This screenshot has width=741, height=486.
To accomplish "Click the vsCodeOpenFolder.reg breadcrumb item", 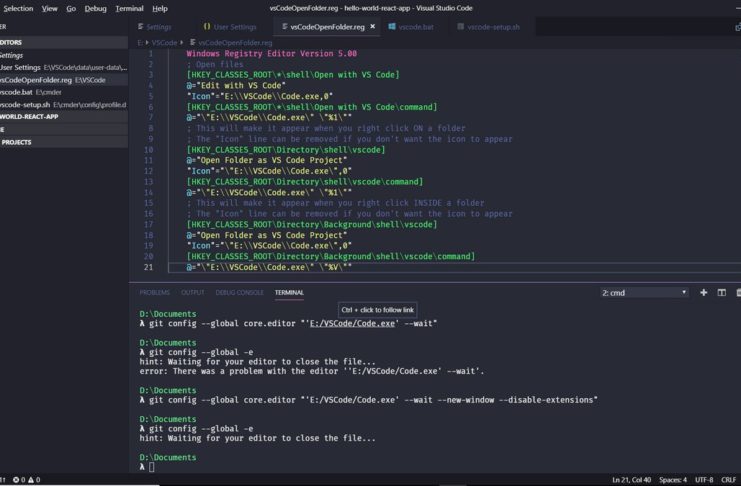I will coord(235,43).
